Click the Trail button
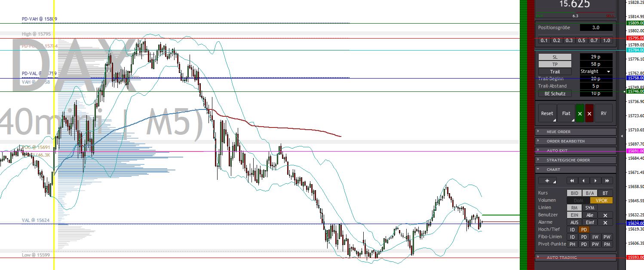 pos(555,72)
